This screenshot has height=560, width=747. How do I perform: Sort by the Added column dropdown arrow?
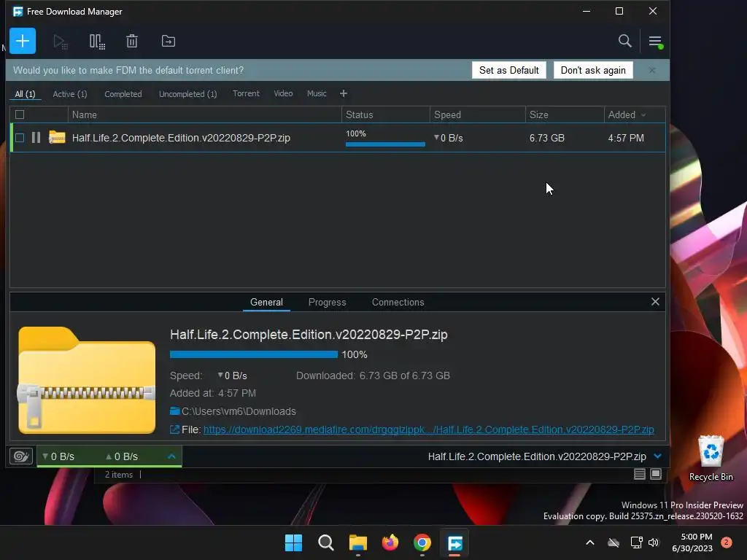[643, 114]
